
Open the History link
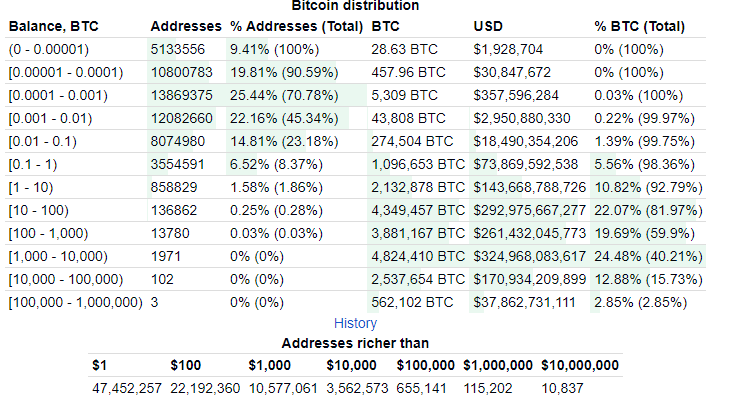(356, 323)
